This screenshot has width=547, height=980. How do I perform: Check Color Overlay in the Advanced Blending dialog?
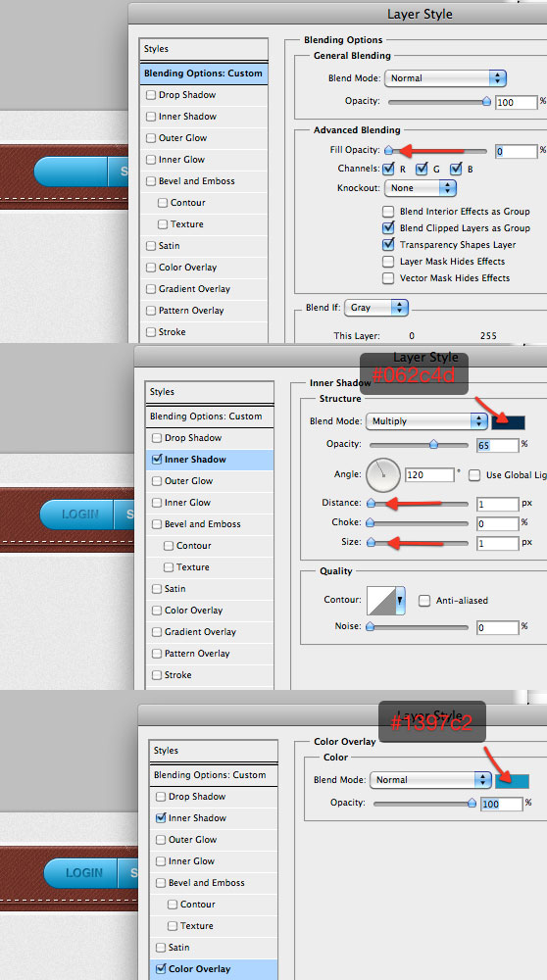151,268
